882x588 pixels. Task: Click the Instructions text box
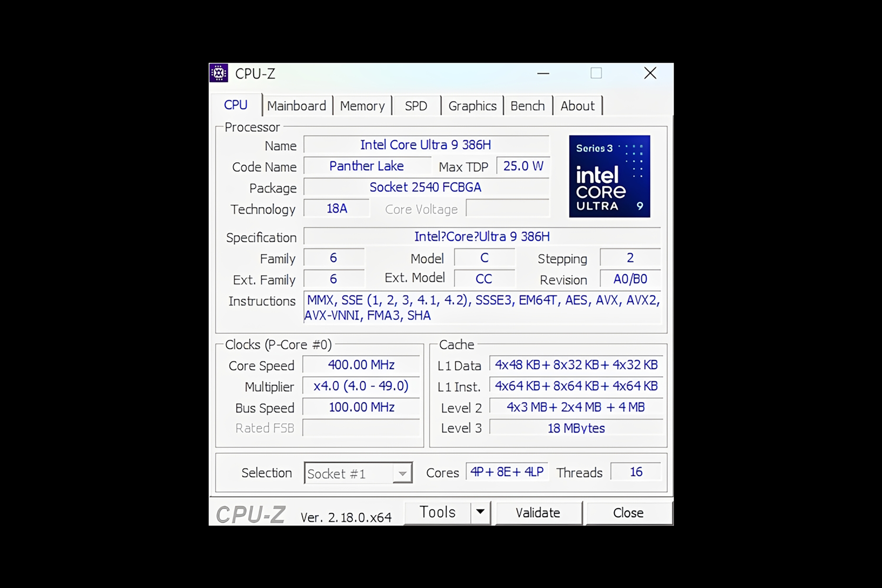click(x=482, y=308)
